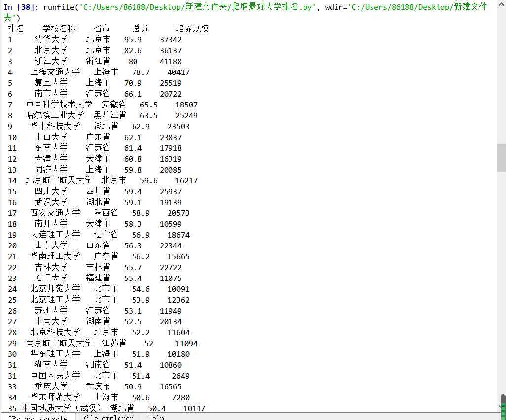Select 复旦大学 in the output
Image resolution: width=506 pixels, height=420 pixels.
pyautogui.click(x=51, y=83)
